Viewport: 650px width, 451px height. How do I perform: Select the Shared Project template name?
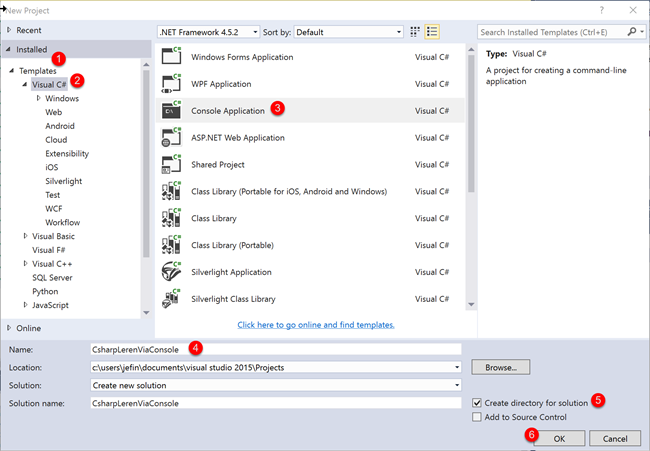(218, 165)
